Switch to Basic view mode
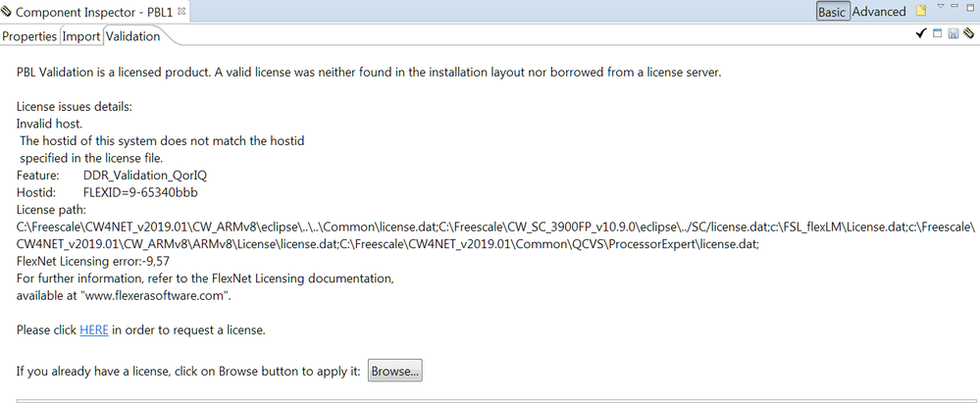The height and width of the screenshot is (405, 980). [833, 12]
